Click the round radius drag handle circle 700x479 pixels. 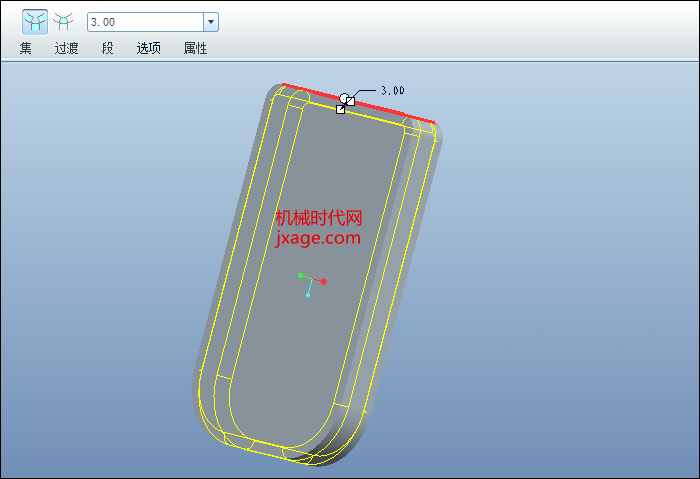(344, 98)
